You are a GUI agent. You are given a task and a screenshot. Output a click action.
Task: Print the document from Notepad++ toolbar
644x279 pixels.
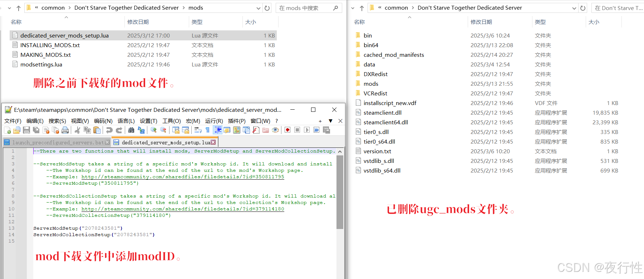point(65,130)
